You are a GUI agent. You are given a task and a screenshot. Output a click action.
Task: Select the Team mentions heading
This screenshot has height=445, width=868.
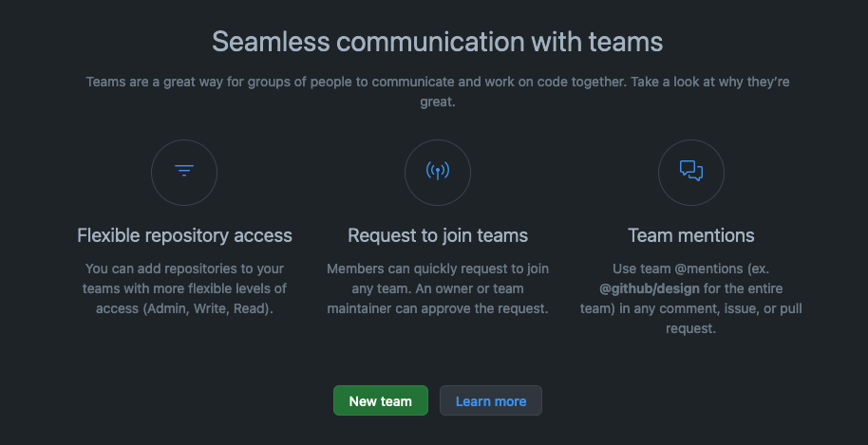(691, 235)
